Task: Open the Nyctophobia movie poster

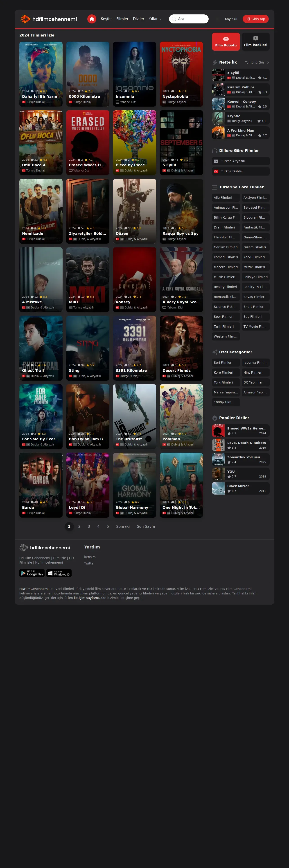Action: tap(181, 74)
